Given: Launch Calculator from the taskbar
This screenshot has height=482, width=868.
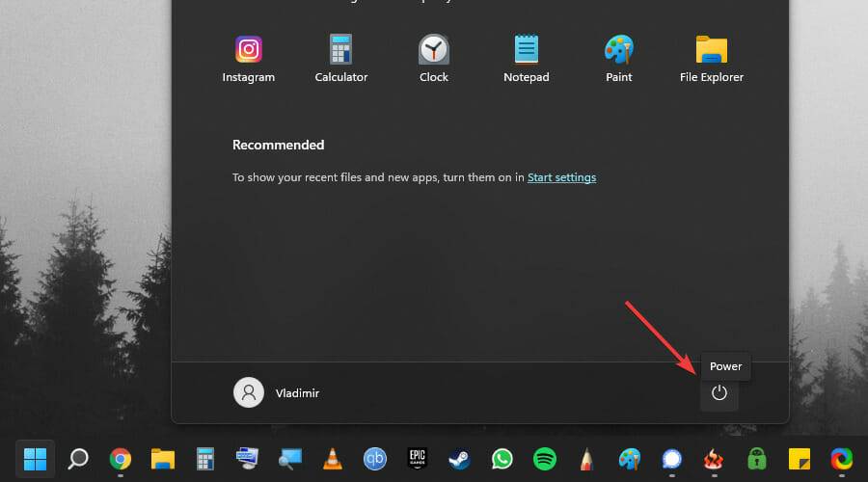Looking at the screenshot, I should point(204,459).
